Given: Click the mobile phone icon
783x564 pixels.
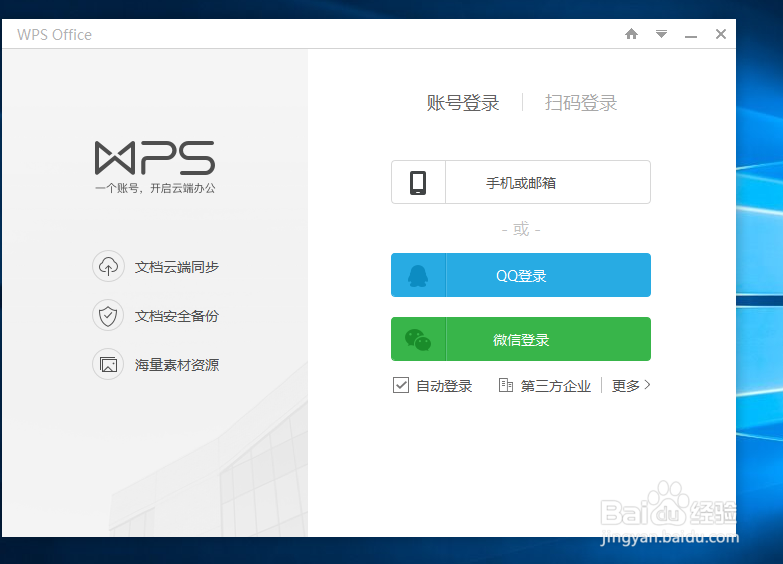Looking at the screenshot, I should pos(418,182).
